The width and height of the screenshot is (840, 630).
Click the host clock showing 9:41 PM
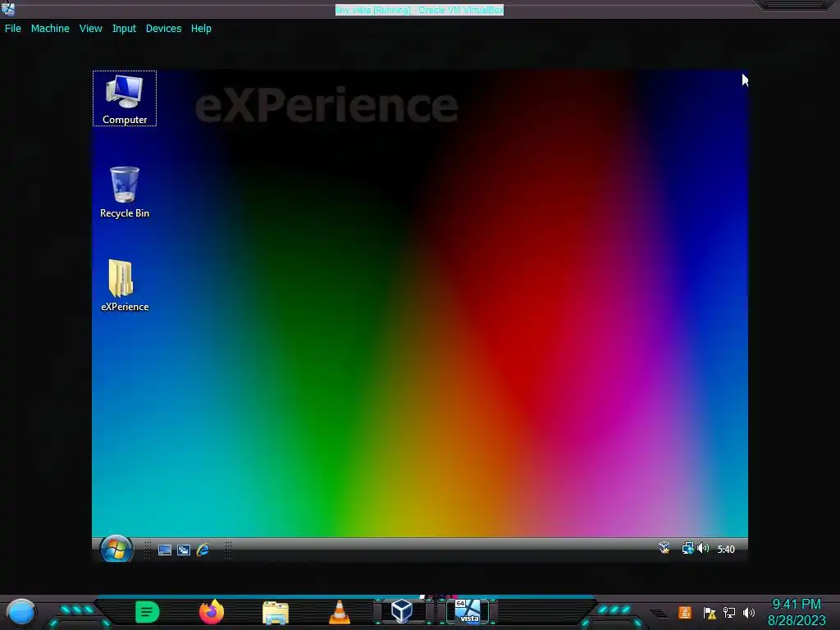(796, 612)
